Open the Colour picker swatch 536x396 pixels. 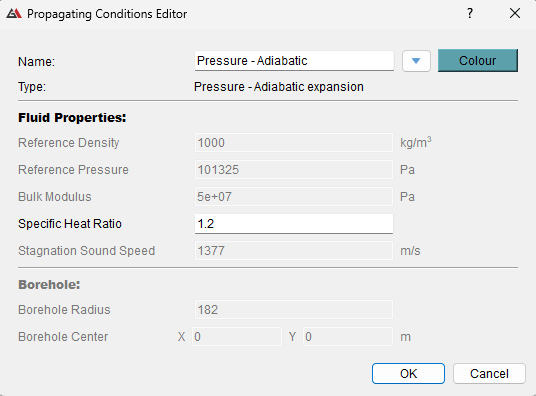(478, 61)
